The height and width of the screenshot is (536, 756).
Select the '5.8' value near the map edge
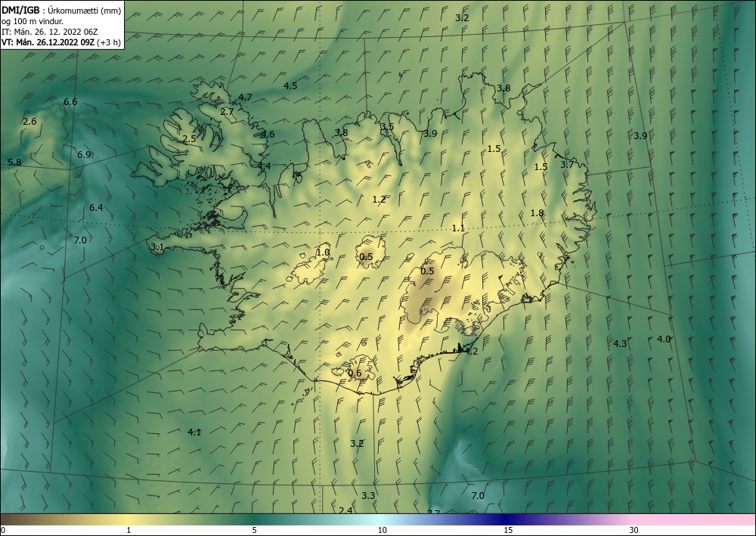14,163
